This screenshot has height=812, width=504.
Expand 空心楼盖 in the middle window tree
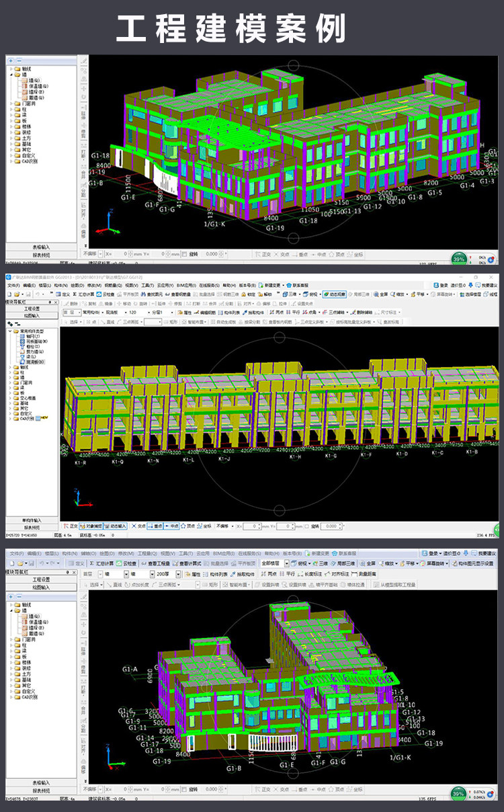click(10, 398)
